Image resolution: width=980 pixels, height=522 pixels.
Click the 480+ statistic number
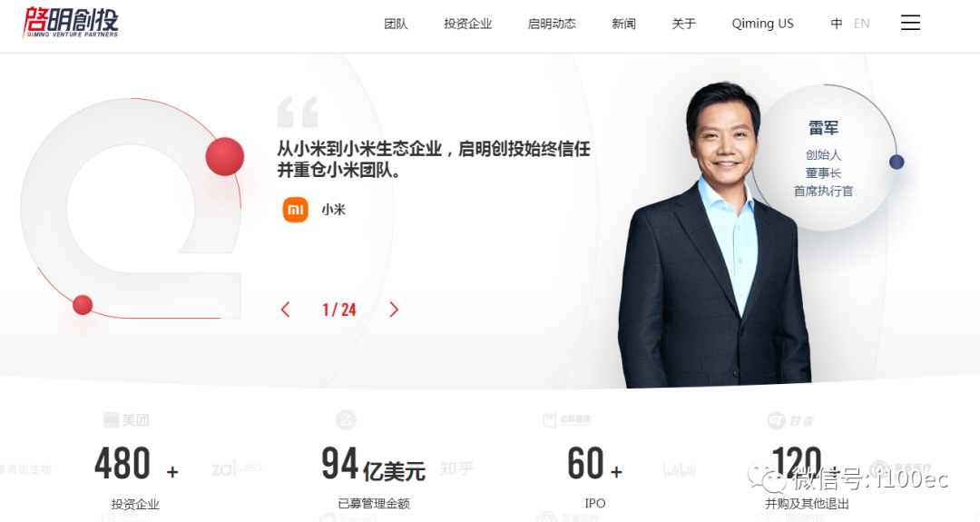tap(136, 464)
